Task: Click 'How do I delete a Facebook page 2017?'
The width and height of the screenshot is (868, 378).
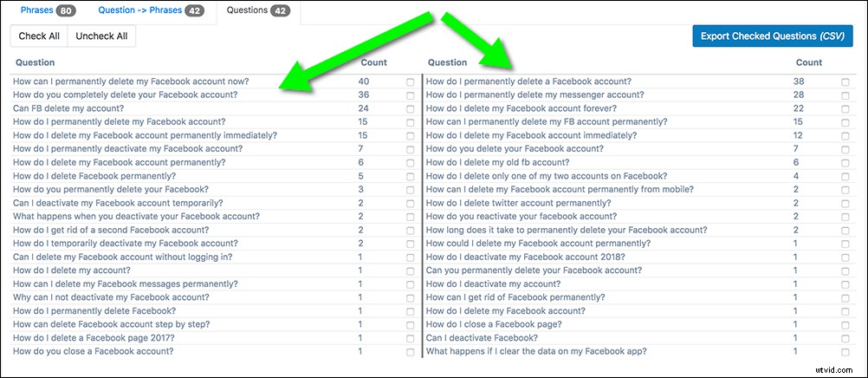Action: point(102,338)
